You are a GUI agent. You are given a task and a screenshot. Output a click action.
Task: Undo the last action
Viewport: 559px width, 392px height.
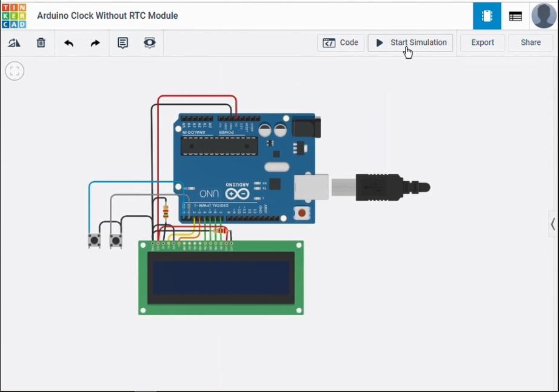(69, 43)
